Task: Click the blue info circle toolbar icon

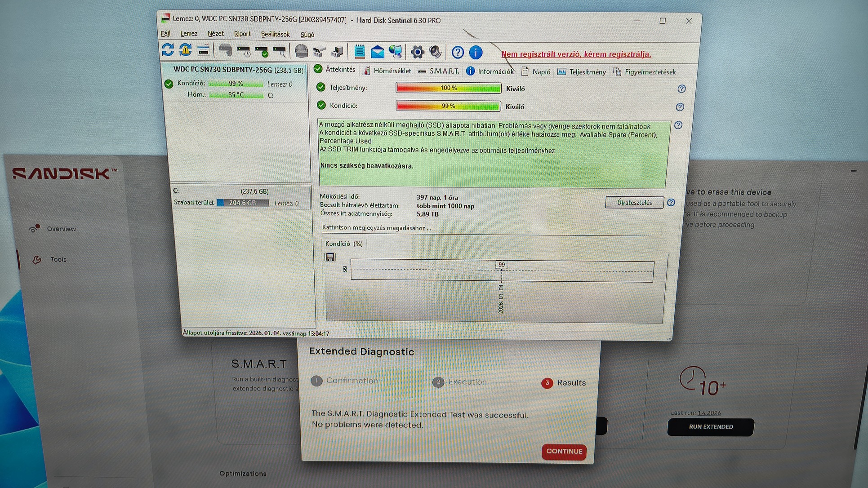Action: 476,53
